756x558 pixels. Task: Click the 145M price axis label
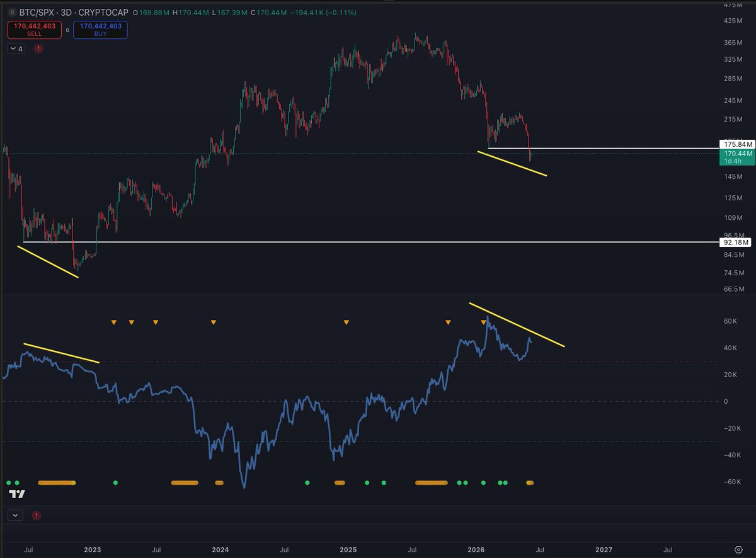click(735, 177)
